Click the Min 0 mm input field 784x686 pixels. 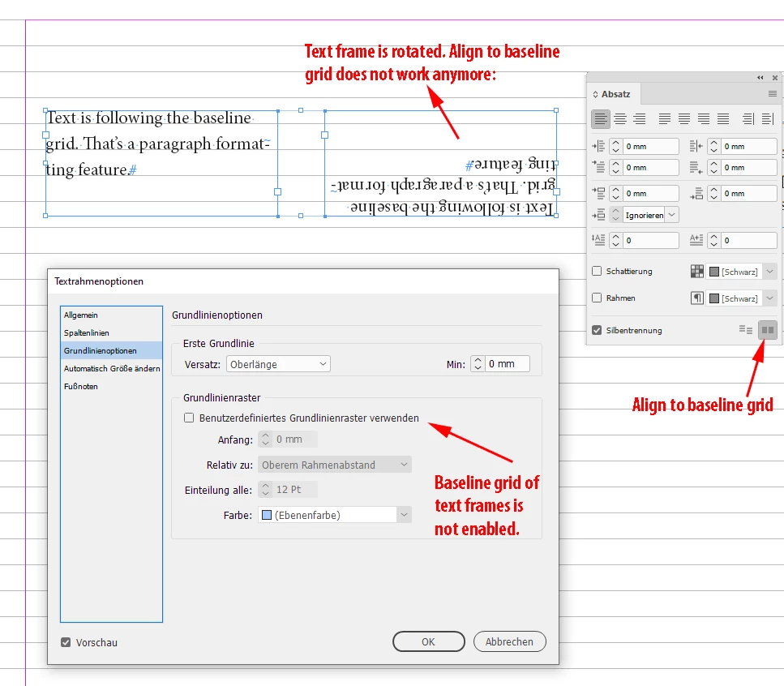(x=507, y=364)
